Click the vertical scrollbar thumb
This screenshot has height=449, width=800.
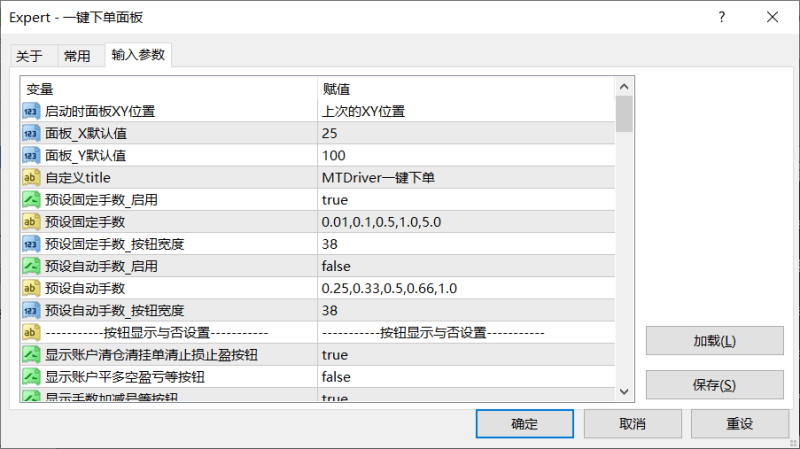pyautogui.click(x=624, y=114)
